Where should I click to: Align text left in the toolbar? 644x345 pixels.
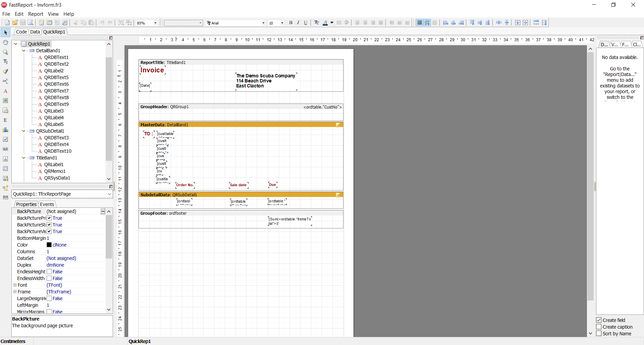358,23
